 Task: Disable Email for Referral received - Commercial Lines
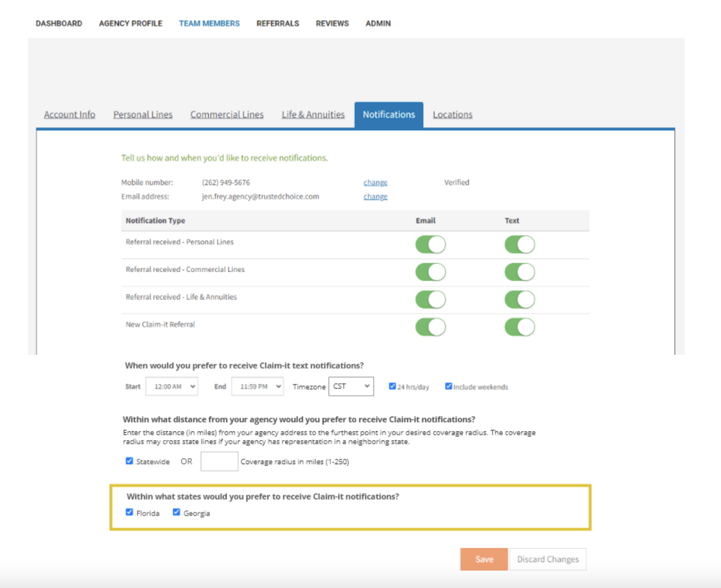[430, 272]
